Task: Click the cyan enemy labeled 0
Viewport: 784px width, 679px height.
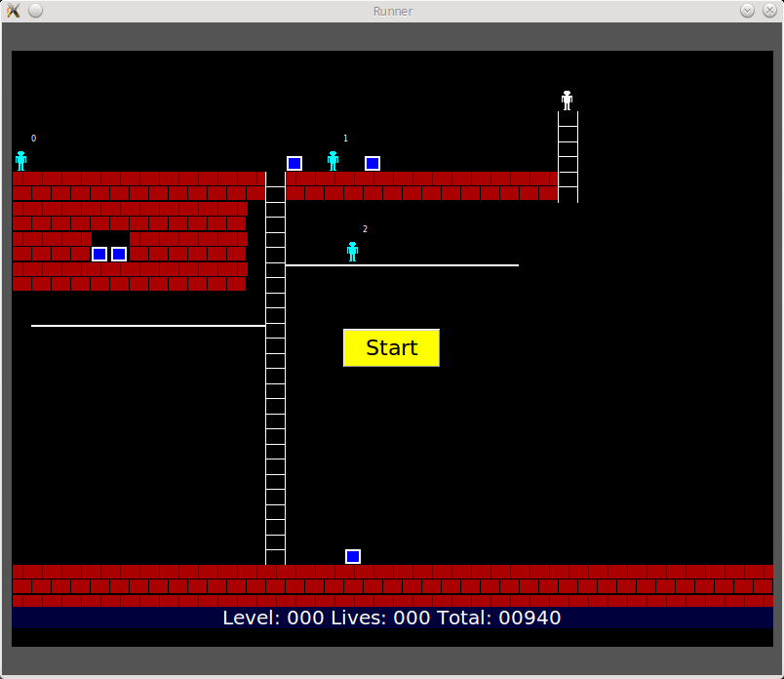Action: tap(21, 161)
